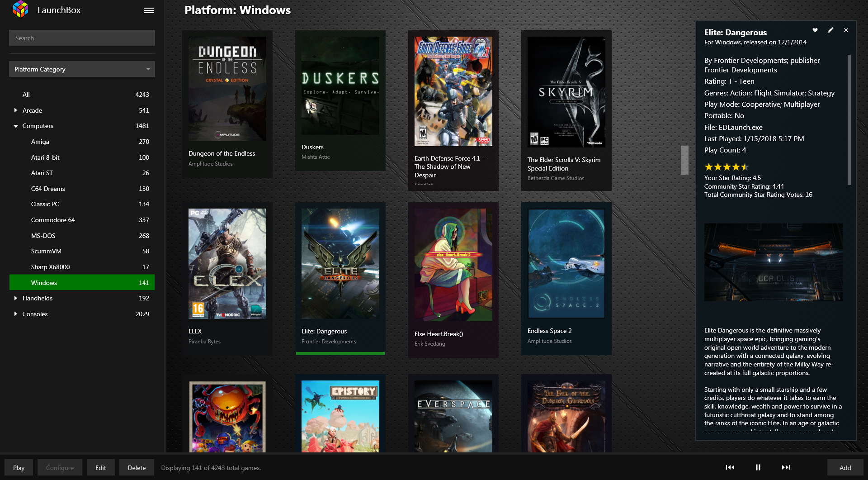Select the ELEX game cover
This screenshot has width=868, height=480.
coord(227,264)
